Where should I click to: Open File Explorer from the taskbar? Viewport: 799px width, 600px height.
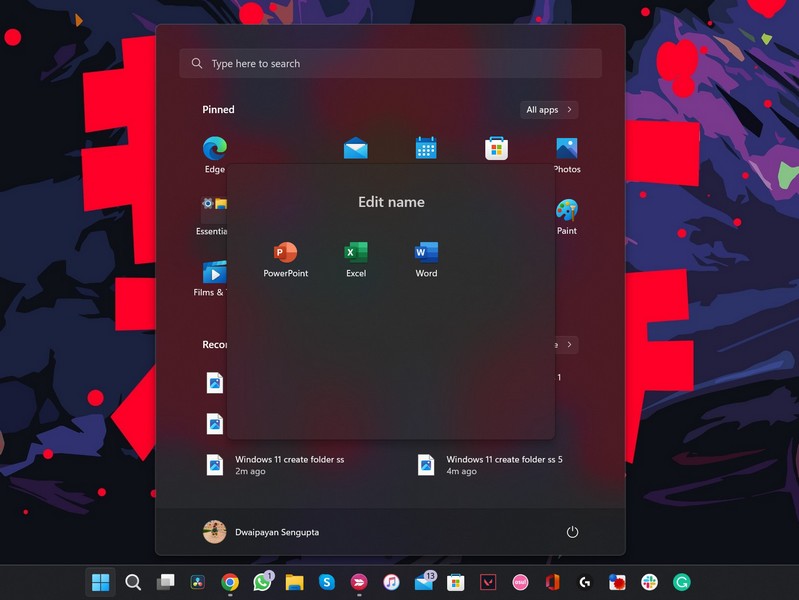294,582
